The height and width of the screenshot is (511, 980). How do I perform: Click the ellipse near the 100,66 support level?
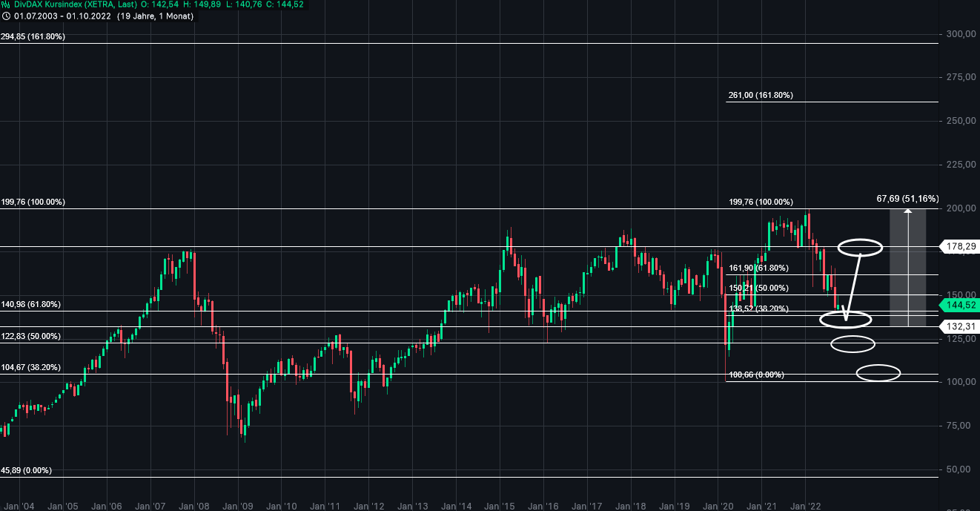pos(878,372)
